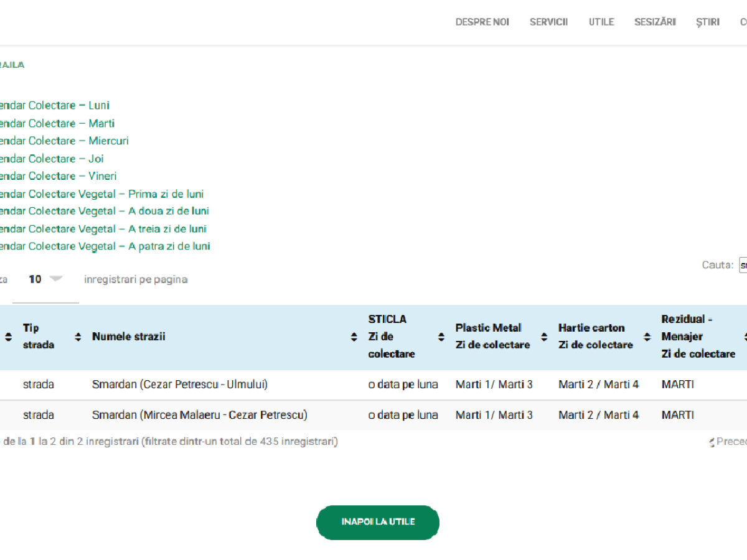Screen dimensions: 747x560
Task: Follow Calendar Colectare – Vineri link
Action: [x=58, y=176]
